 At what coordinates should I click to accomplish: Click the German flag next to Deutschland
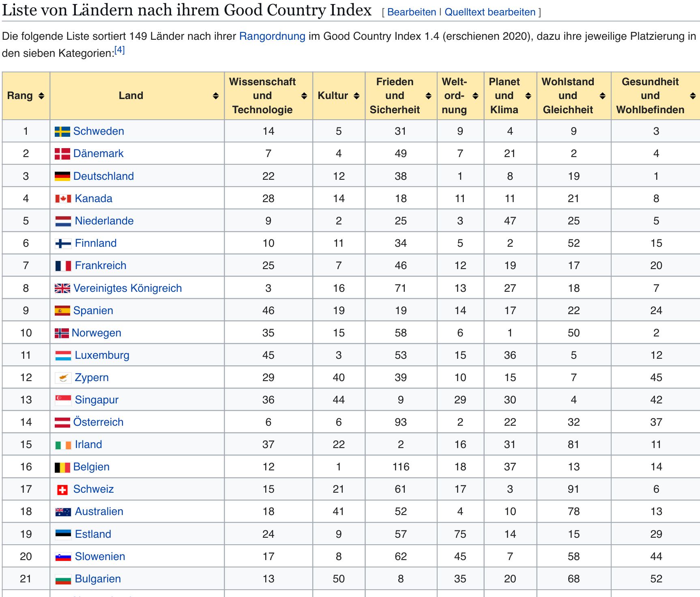point(62,176)
